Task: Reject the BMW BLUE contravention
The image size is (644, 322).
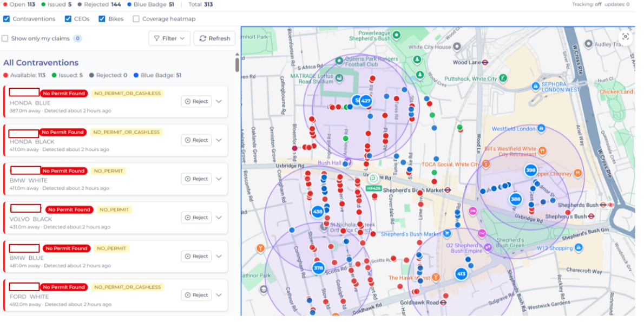Action: (x=196, y=257)
